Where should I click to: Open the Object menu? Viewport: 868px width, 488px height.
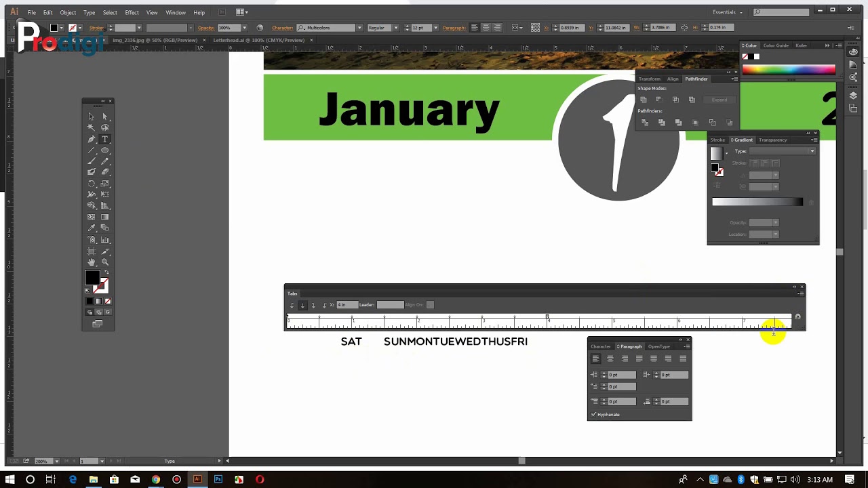[x=68, y=12]
